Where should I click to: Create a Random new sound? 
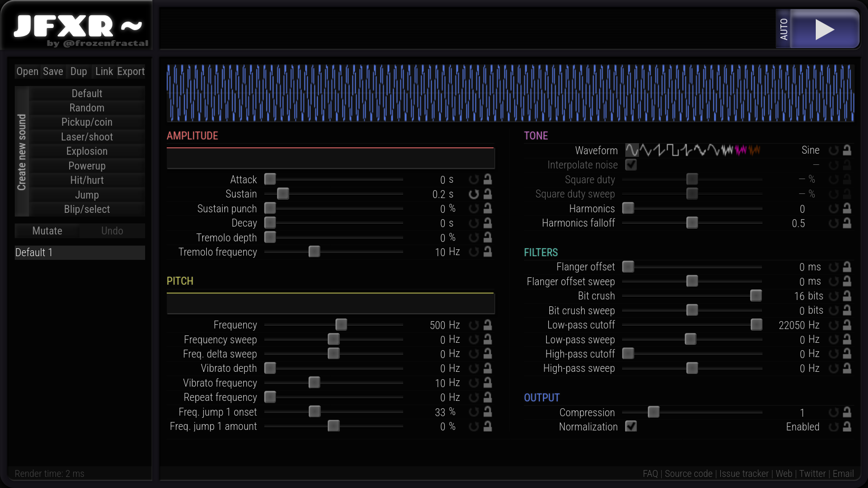pyautogui.click(x=87, y=108)
